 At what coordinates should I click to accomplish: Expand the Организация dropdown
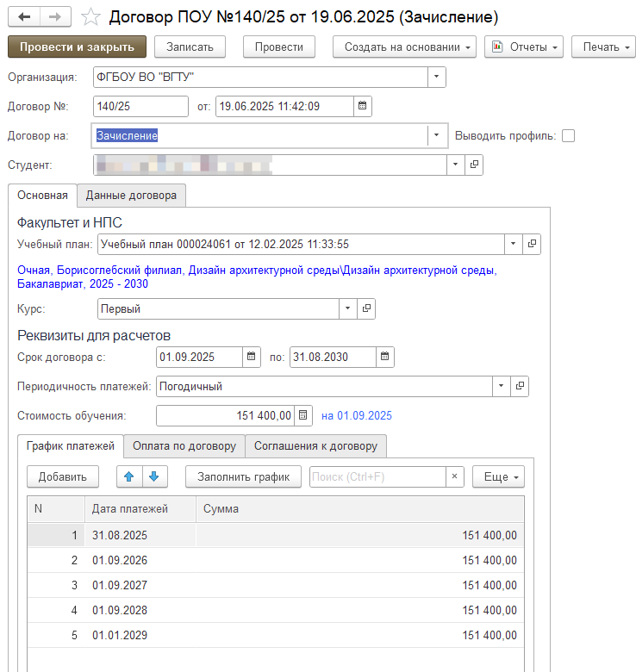tap(437, 78)
